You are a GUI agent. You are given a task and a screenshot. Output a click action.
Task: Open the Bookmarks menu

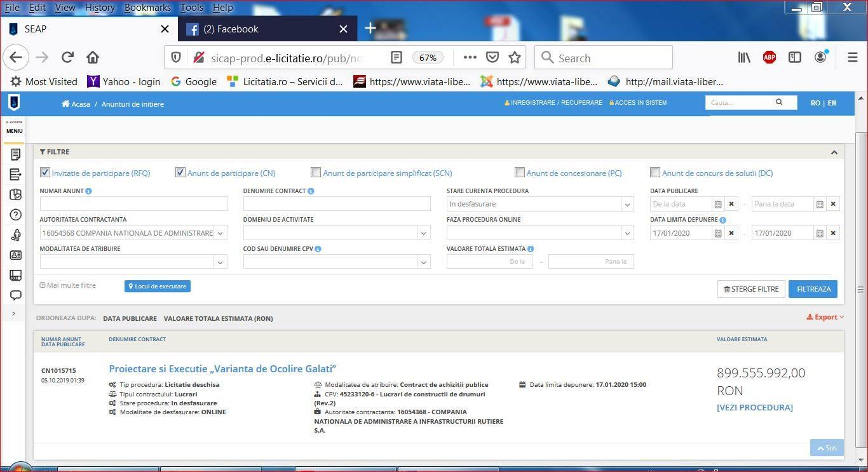click(x=147, y=8)
